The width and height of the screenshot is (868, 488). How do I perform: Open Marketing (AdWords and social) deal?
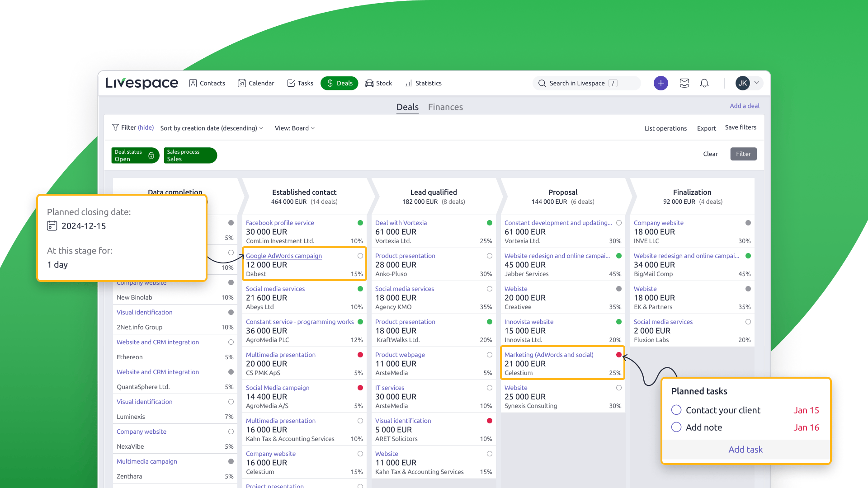[x=549, y=355]
